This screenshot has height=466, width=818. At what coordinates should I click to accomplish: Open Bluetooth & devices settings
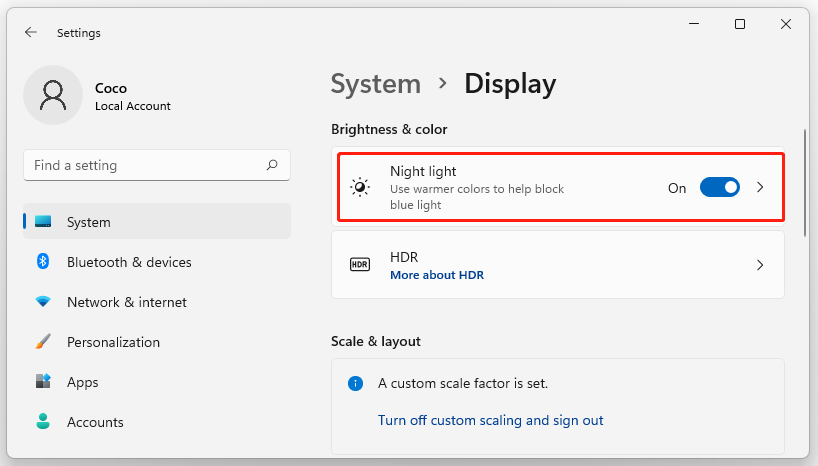click(x=157, y=261)
